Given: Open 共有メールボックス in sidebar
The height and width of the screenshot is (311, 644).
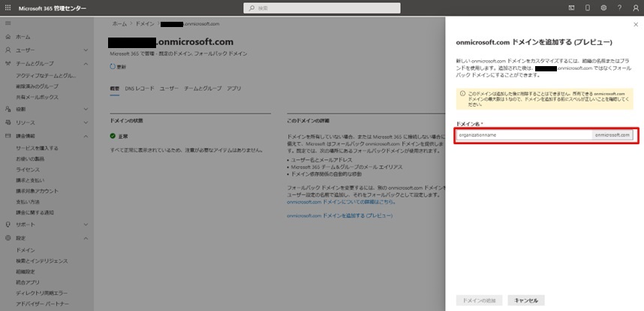Looking at the screenshot, I should coord(37,97).
